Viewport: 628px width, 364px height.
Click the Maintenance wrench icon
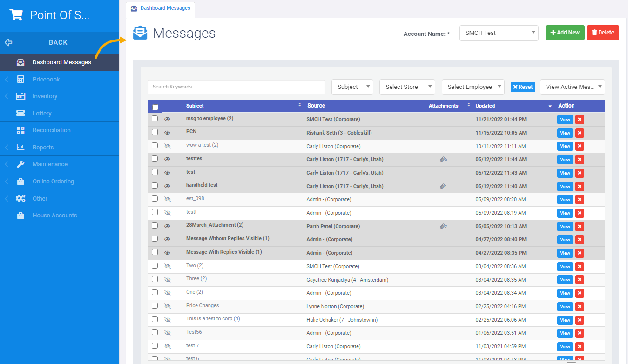click(20, 164)
